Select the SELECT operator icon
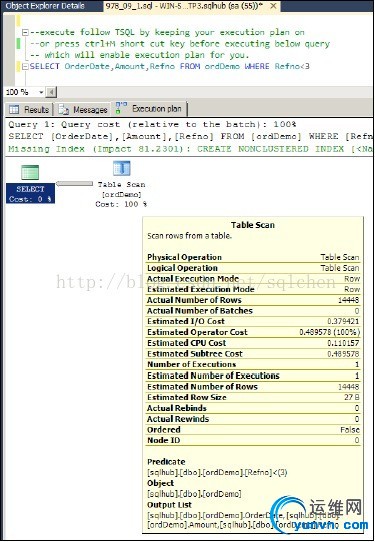Viewport: 375px width, 542px height. click(x=30, y=172)
